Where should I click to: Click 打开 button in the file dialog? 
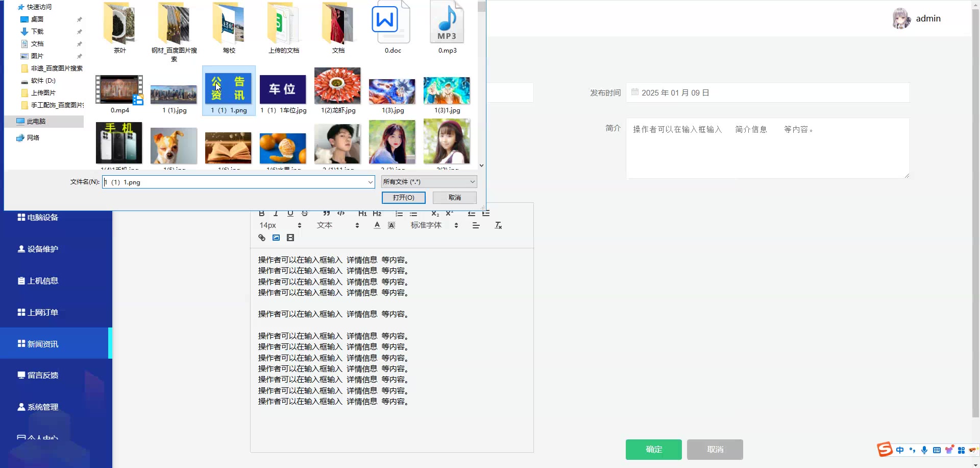[x=404, y=198]
